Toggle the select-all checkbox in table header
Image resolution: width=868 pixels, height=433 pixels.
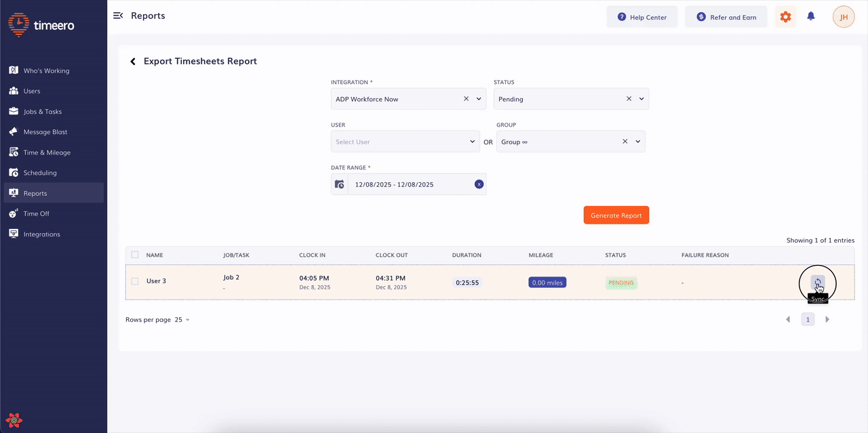point(135,255)
